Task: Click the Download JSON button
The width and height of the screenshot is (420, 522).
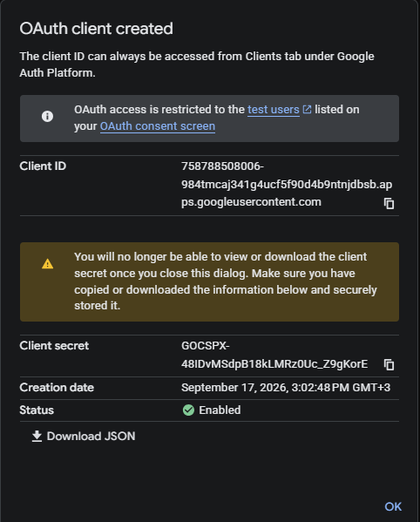Action: coord(84,436)
